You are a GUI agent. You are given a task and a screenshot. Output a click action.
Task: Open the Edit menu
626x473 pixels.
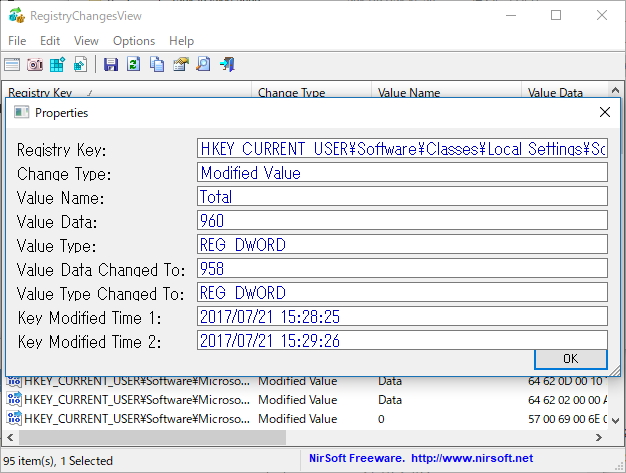pyautogui.click(x=50, y=41)
